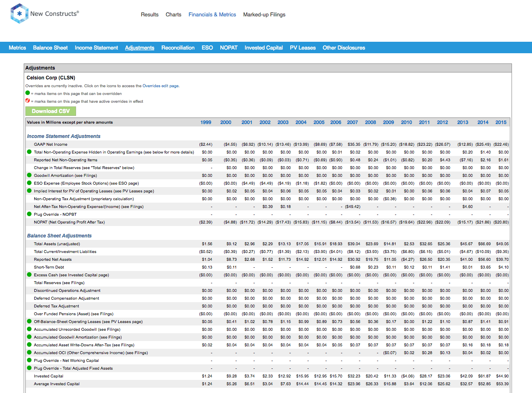Viewport: 532px width, 393px height.
Task: Switch to the Metrics tab
Action: point(17,47)
